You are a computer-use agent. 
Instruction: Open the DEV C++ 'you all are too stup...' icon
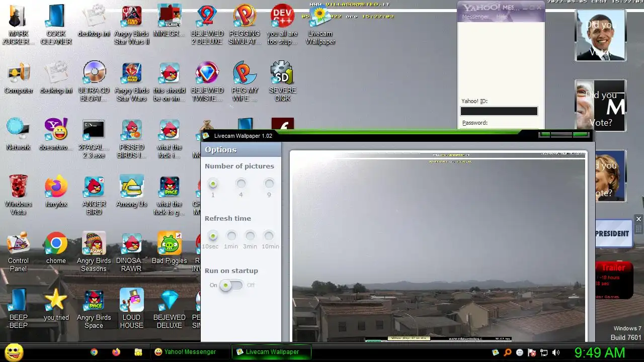[x=282, y=24]
